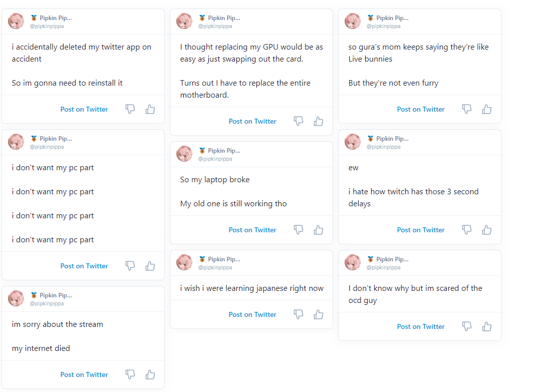Dislike the twitch 3 second delays tweet
537x392 pixels.
(467, 230)
